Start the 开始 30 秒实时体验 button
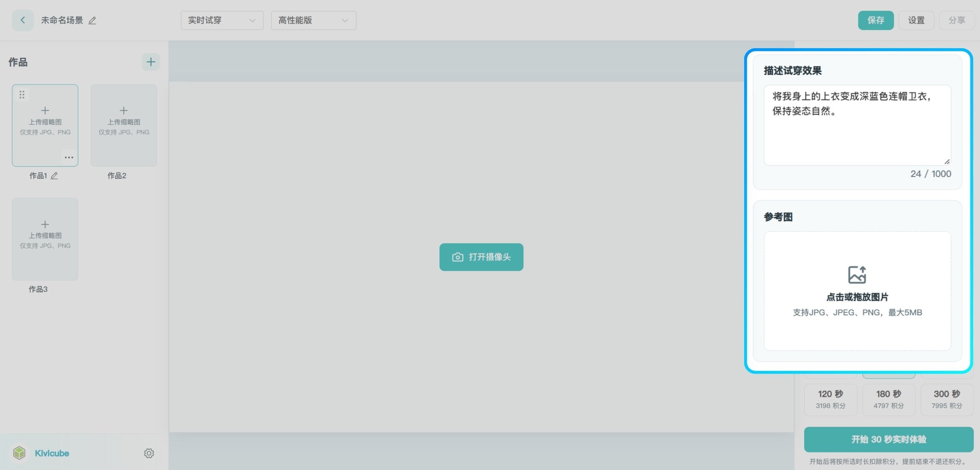980x470 pixels. (889, 439)
